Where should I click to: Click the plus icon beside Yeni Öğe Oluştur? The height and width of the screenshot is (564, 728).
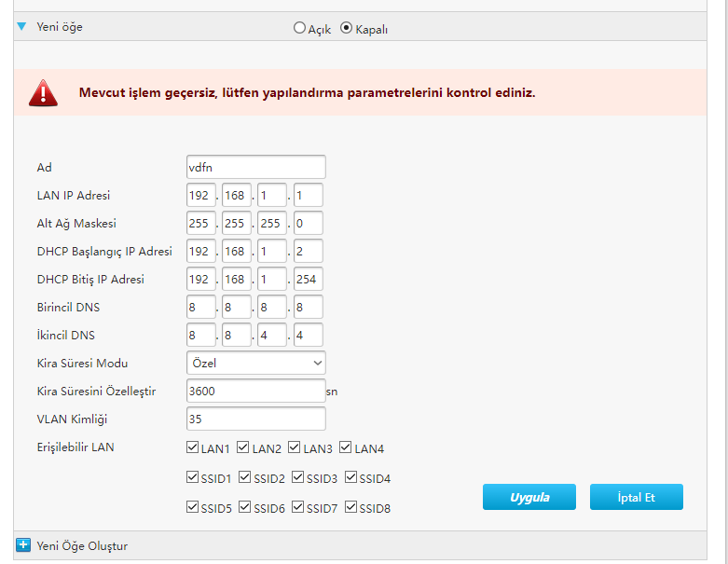point(23,545)
